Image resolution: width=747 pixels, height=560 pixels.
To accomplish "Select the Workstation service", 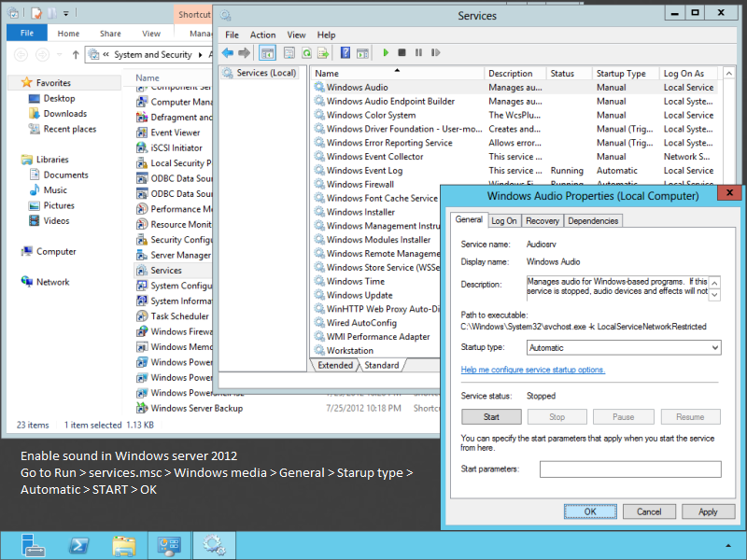I will tap(350, 350).
